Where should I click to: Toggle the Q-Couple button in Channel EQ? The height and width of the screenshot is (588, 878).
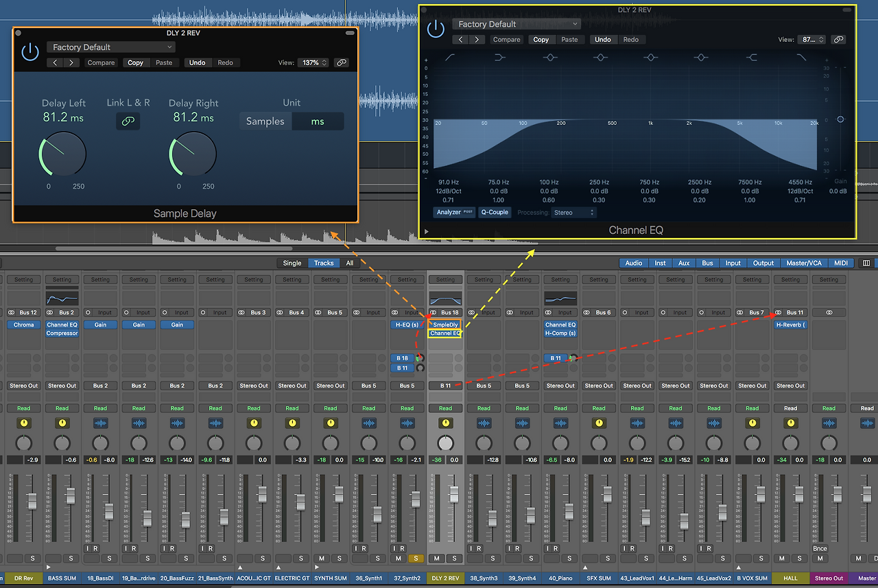click(x=495, y=213)
